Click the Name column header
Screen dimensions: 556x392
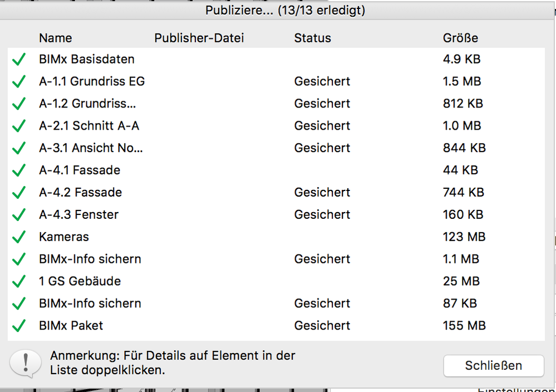coord(55,38)
